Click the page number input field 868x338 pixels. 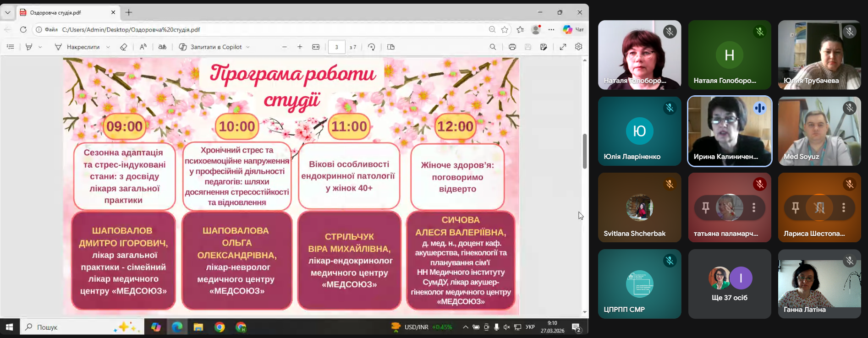coord(336,47)
